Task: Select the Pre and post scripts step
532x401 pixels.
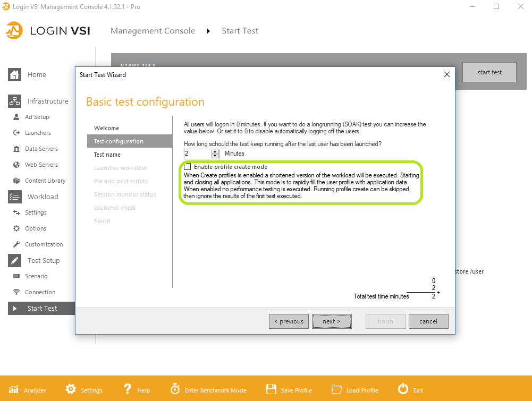Action: 121,181
